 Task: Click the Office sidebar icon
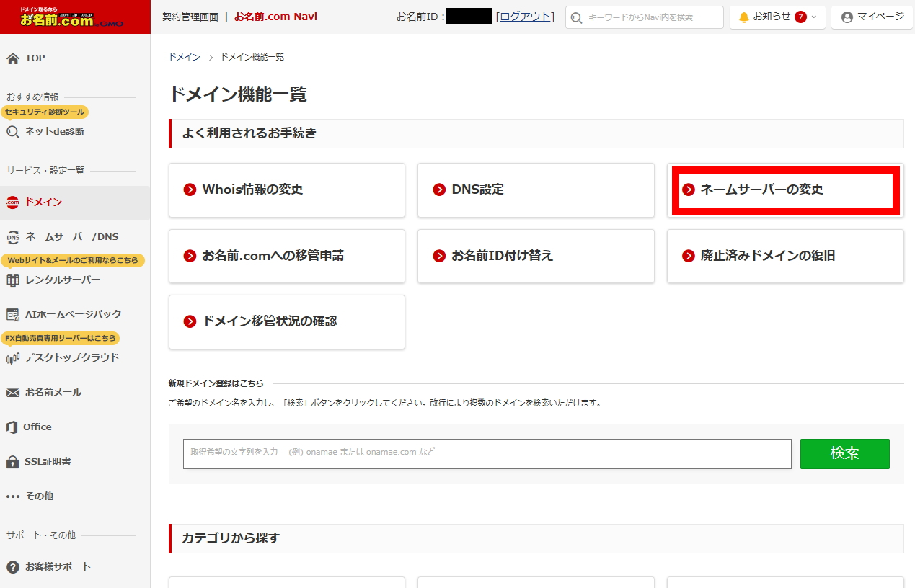tap(12, 427)
